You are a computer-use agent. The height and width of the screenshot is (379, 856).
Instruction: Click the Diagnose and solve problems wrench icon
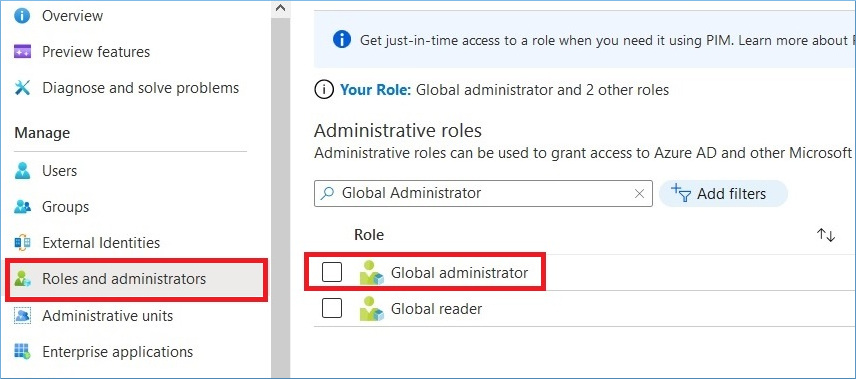pyautogui.click(x=22, y=88)
